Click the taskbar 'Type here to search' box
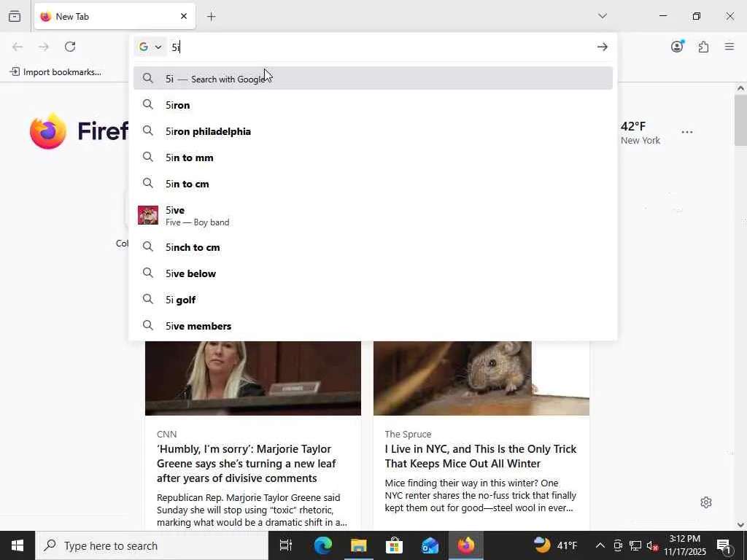The width and height of the screenshot is (747, 560). tap(152, 545)
